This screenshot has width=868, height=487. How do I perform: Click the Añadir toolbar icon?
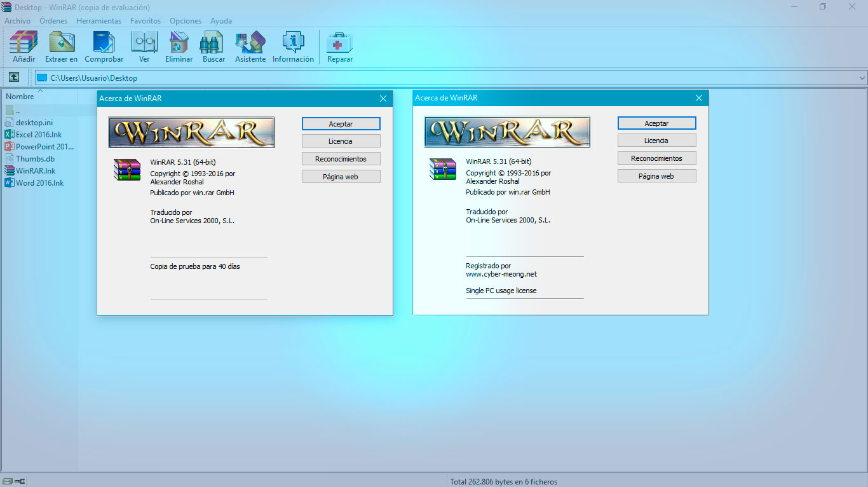pyautogui.click(x=23, y=45)
